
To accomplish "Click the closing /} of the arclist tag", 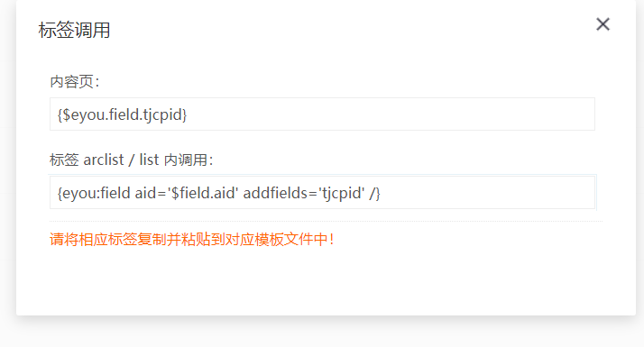I will pos(374,193).
